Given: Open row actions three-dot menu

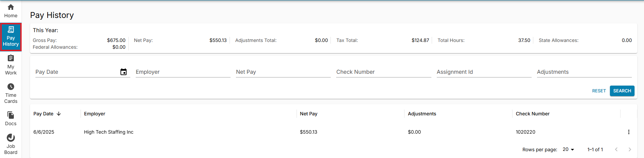Looking at the screenshot, I should click(x=628, y=132).
